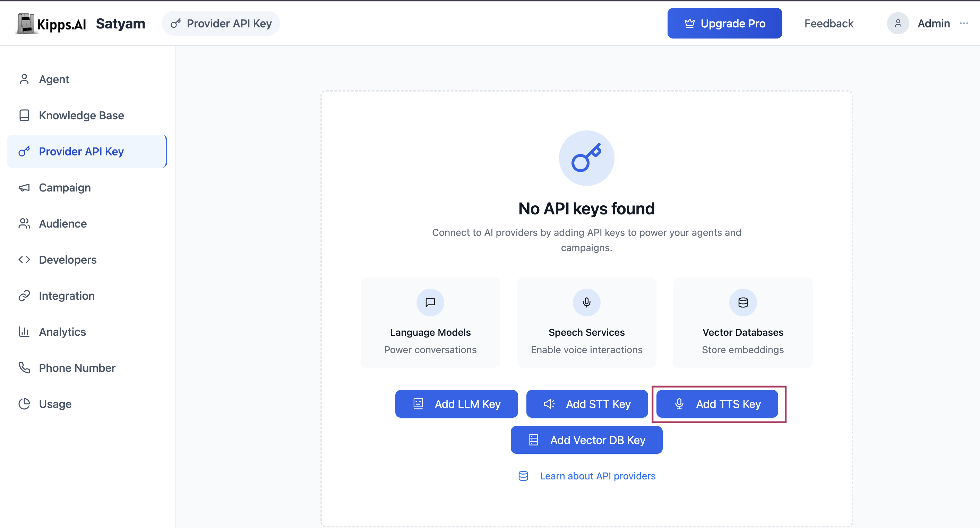Viewport: 980px width, 528px height.
Task: Click the key icon in Provider API Key breadcrumb
Action: point(175,24)
